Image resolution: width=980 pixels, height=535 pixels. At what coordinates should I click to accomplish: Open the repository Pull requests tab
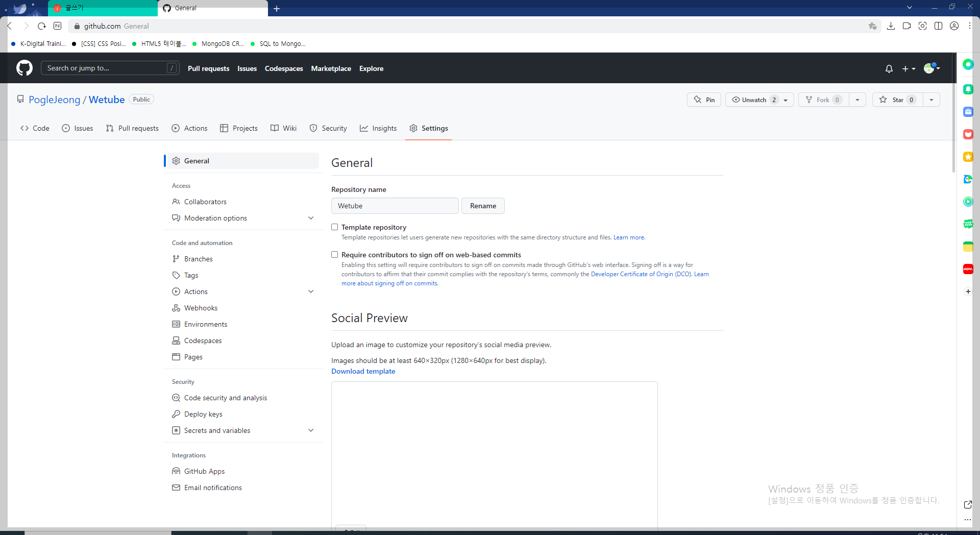132,128
